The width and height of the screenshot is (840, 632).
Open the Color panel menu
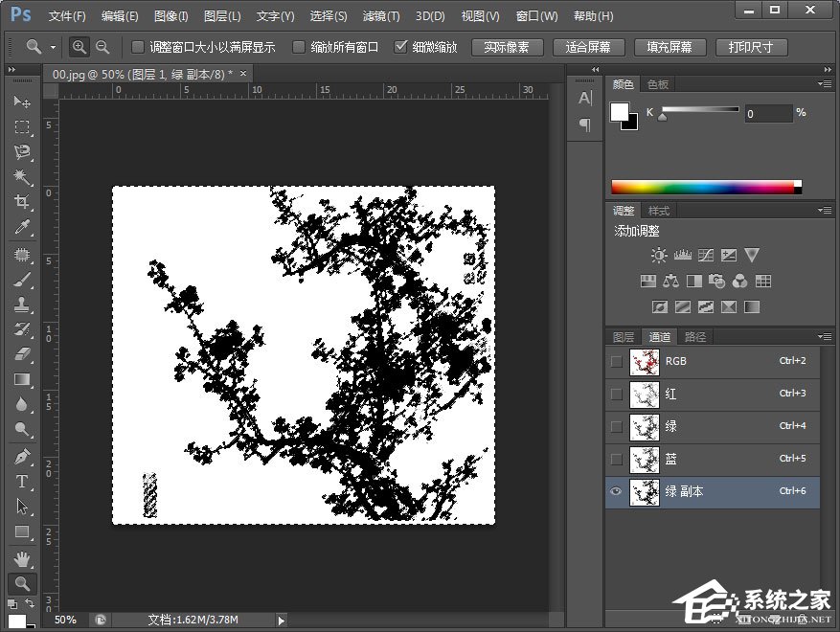(824, 83)
